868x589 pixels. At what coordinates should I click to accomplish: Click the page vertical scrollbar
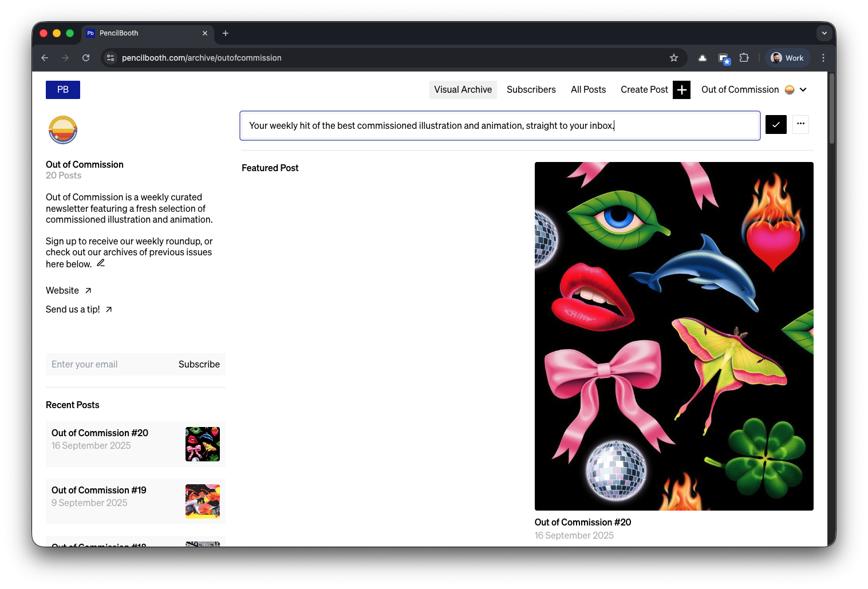[x=831, y=109]
